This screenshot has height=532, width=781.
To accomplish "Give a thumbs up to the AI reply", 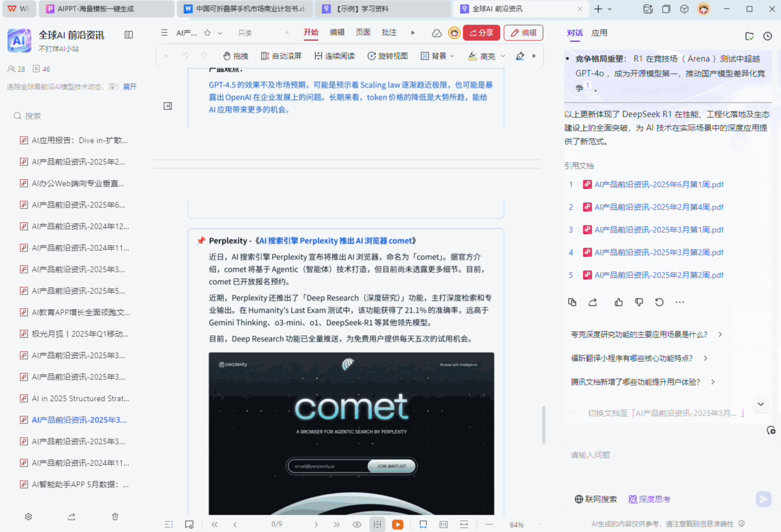I will [619, 302].
